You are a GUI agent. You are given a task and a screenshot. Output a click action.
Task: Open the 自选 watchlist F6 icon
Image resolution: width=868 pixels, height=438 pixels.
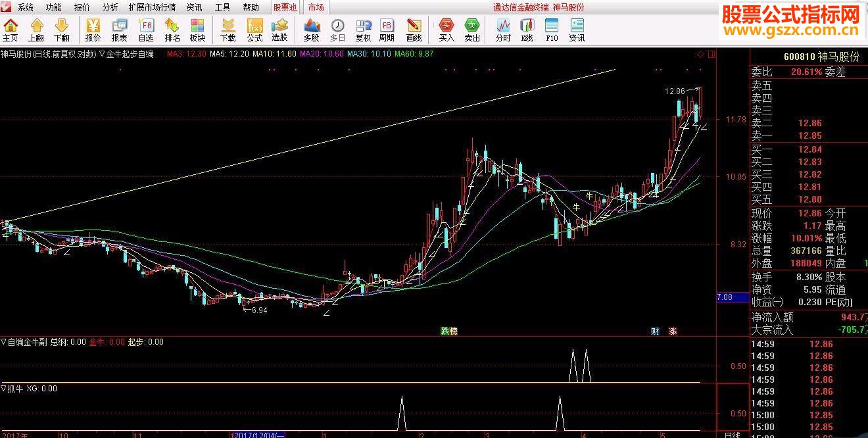coord(146,30)
